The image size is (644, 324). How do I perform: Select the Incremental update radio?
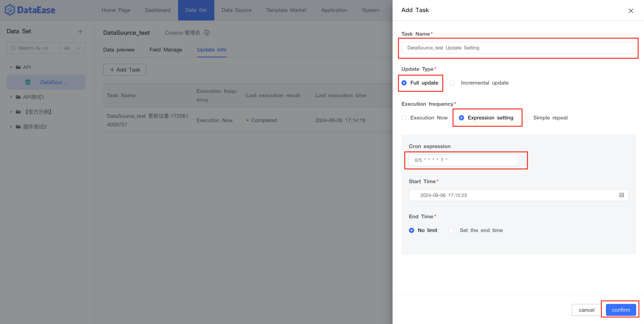(452, 83)
